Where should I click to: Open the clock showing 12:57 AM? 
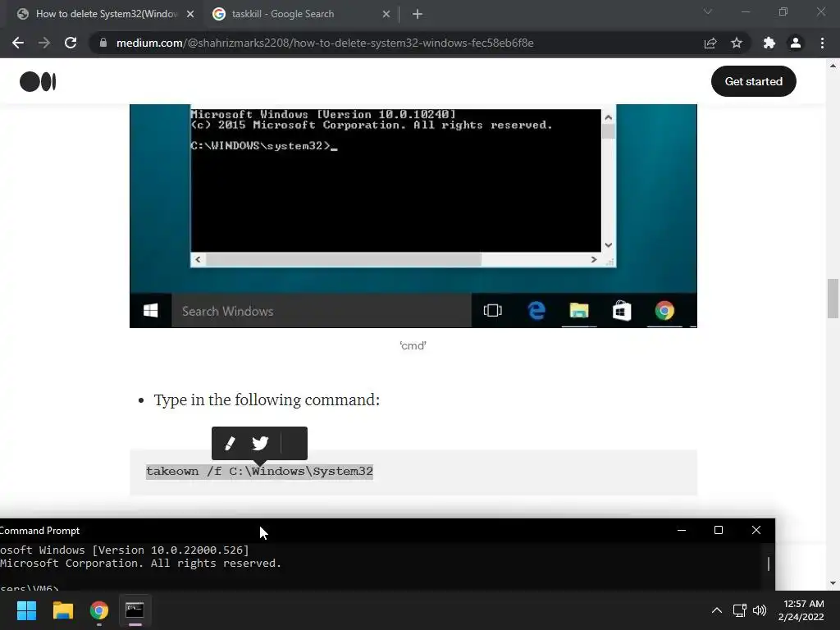point(801,610)
